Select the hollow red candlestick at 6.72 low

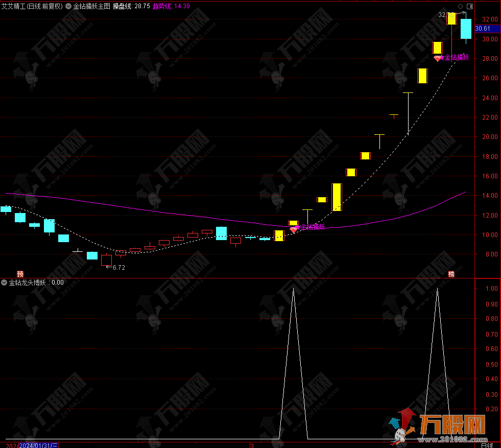(106, 260)
